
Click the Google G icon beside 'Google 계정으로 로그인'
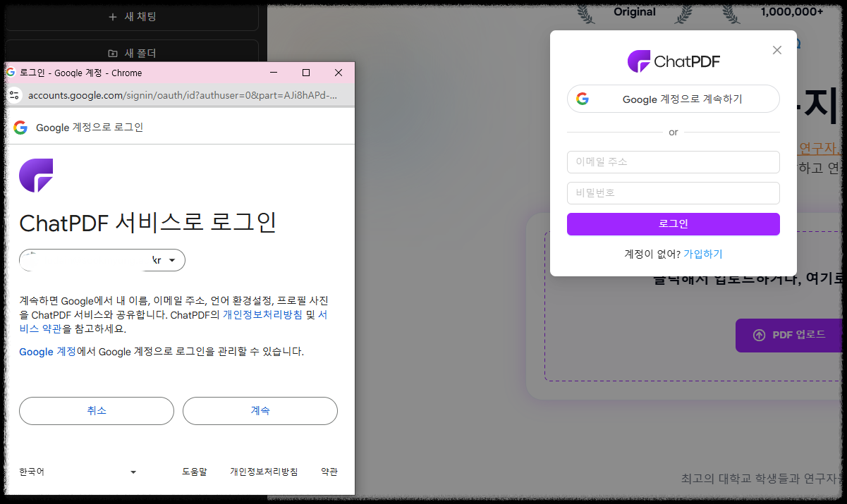pos(20,128)
